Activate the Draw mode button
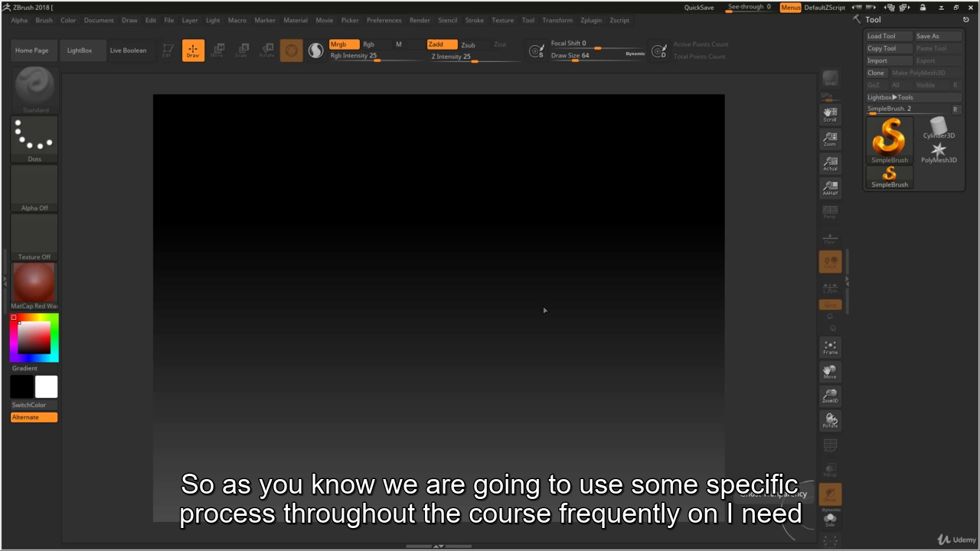980x551 pixels. click(x=193, y=51)
